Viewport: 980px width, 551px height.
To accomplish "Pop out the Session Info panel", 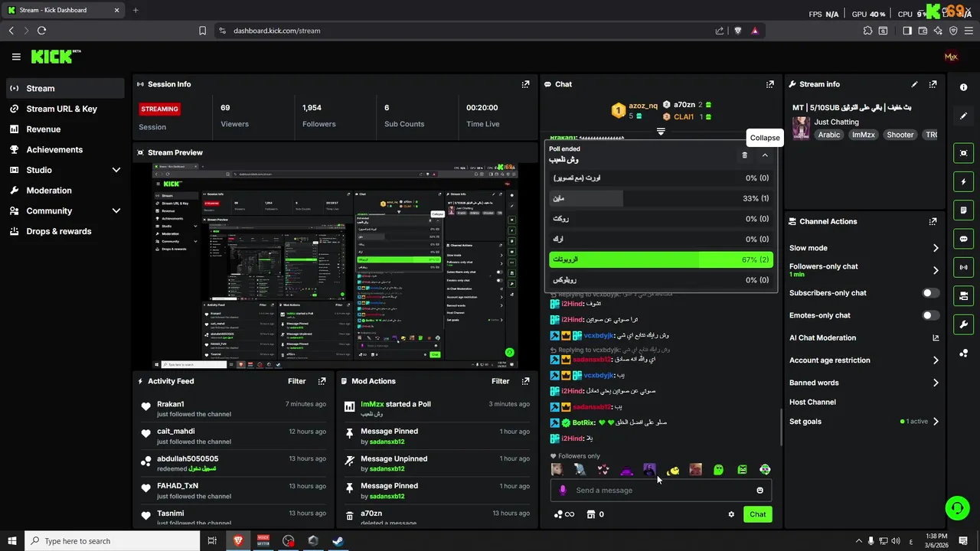I will point(525,84).
